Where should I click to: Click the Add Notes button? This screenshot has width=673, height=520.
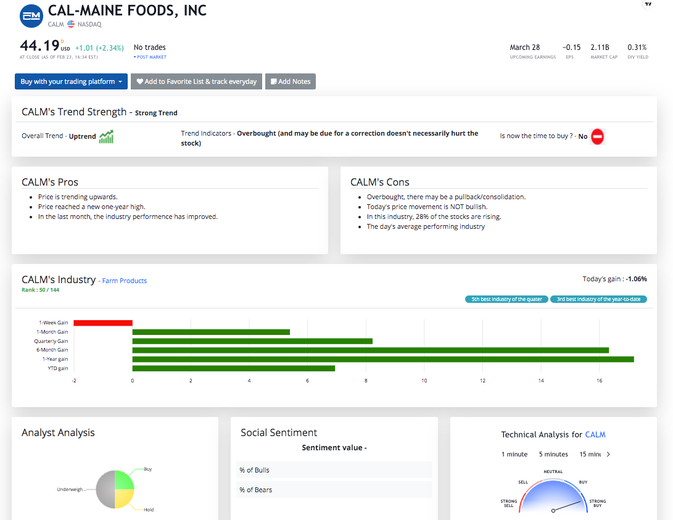pyautogui.click(x=291, y=82)
